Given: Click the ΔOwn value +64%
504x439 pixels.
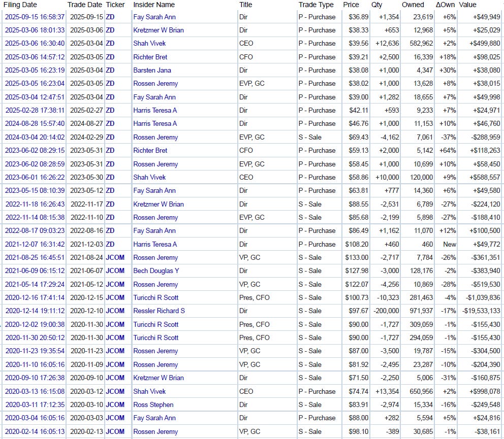Looking at the screenshot, I should pos(448,150).
